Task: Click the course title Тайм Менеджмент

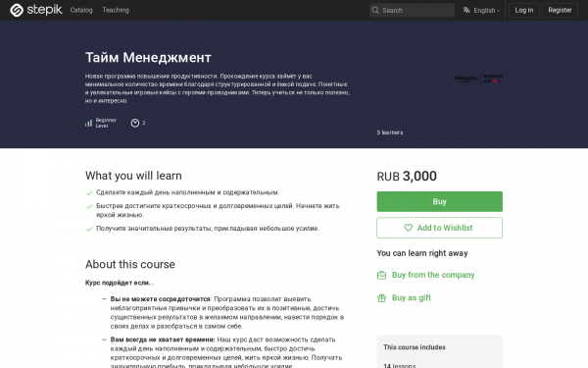Action: (x=148, y=58)
